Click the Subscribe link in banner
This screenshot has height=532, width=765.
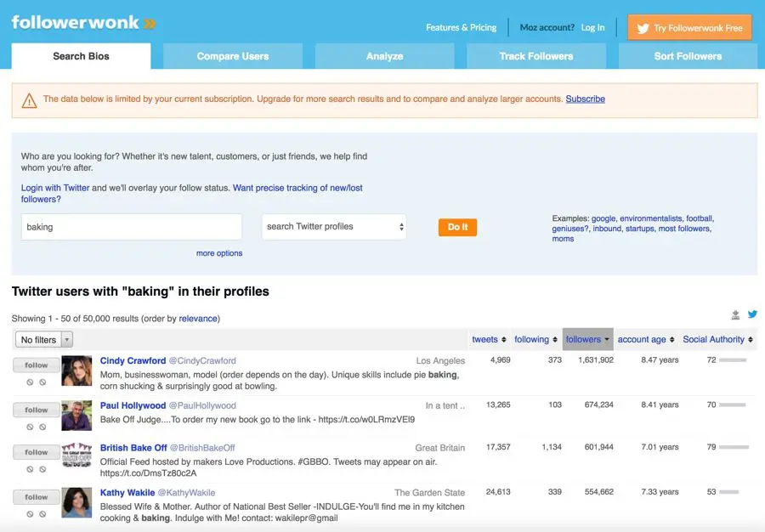(585, 99)
